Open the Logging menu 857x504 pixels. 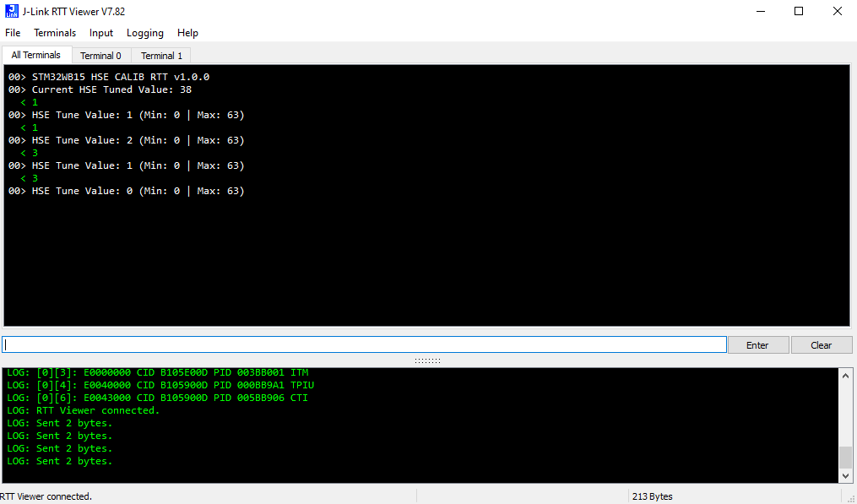(145, 33)
